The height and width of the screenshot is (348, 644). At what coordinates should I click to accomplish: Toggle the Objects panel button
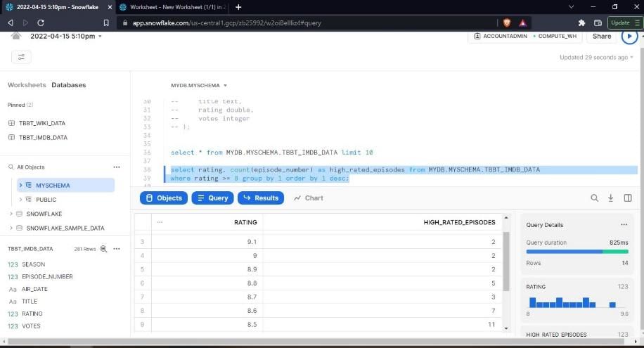tap(164, 198)
